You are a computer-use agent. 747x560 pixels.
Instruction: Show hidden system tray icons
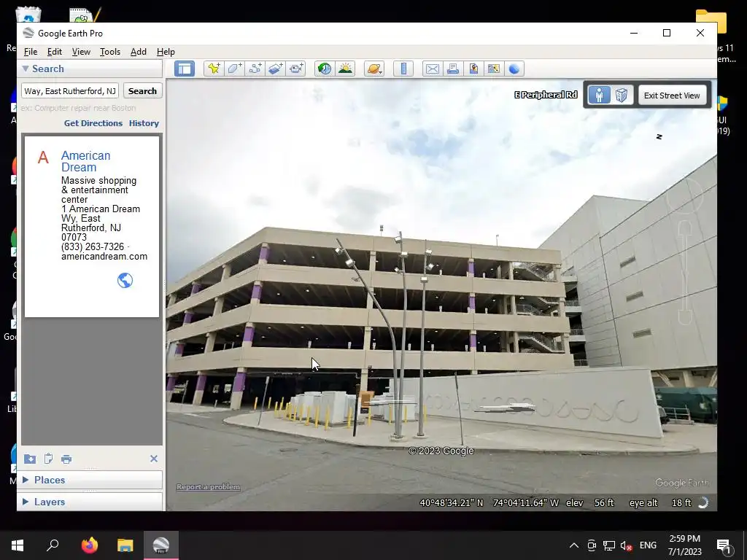pyautogui.click(x=574, y=545)
